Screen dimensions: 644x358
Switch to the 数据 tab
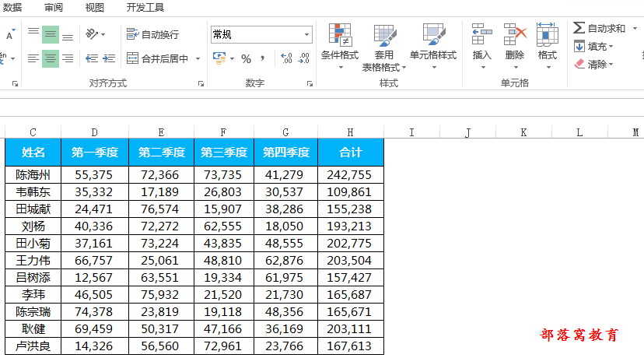(x=12, y=8)
